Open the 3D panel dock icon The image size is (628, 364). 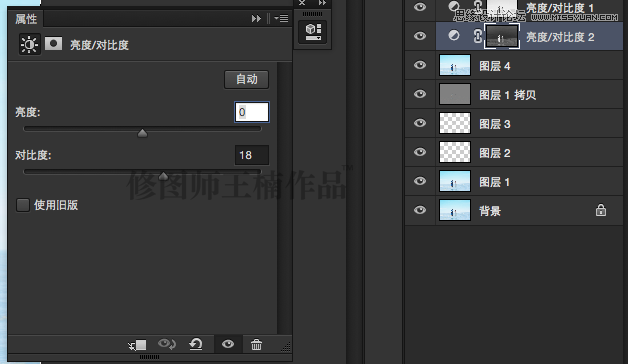coord(313,32)
